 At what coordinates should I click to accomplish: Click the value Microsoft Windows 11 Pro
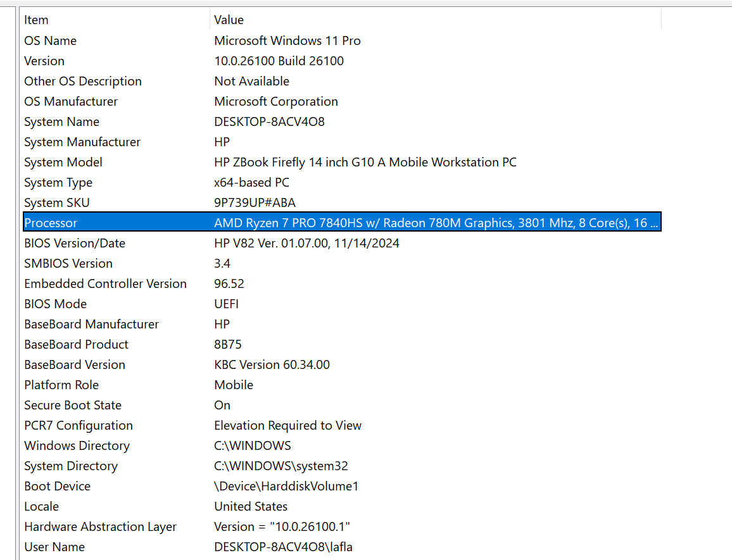[287, 40]
